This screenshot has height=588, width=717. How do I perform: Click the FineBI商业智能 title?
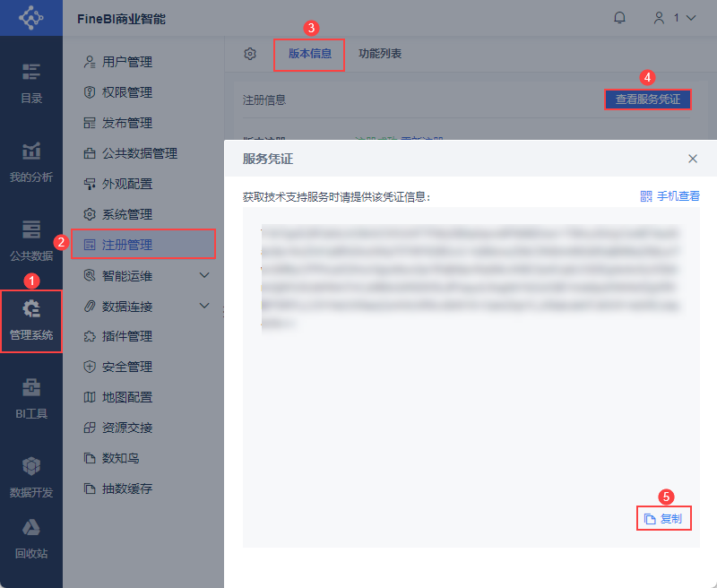[x=121, y=19]
